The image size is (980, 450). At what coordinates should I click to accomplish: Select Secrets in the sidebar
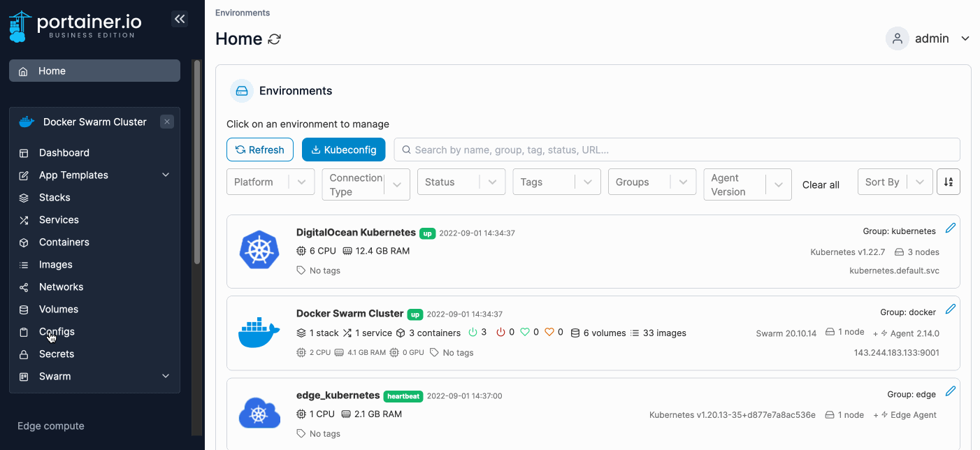point(55,354)
